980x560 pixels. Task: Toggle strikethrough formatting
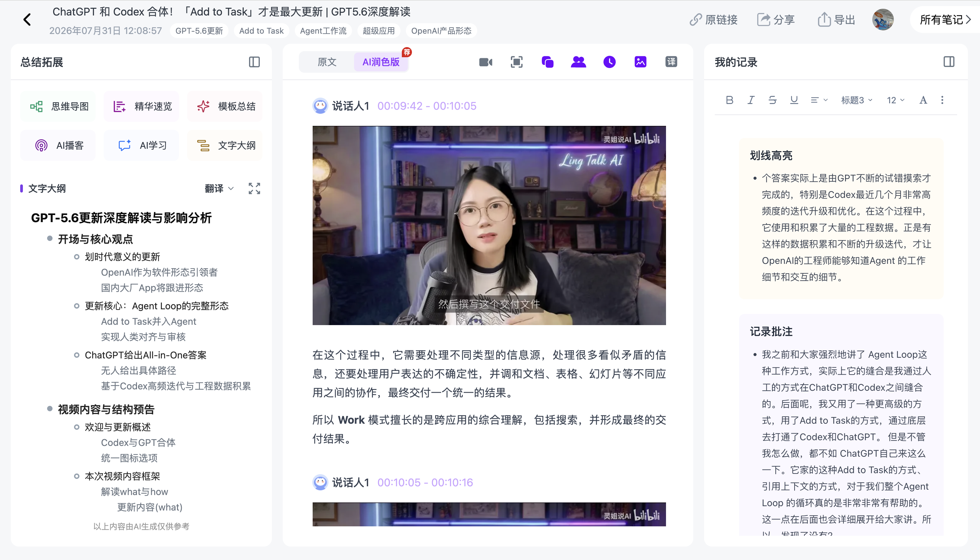click(x=772, y=100)
